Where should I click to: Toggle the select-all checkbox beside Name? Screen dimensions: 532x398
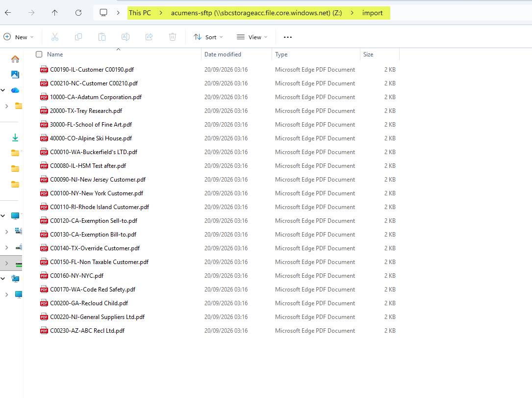[39, 54]
